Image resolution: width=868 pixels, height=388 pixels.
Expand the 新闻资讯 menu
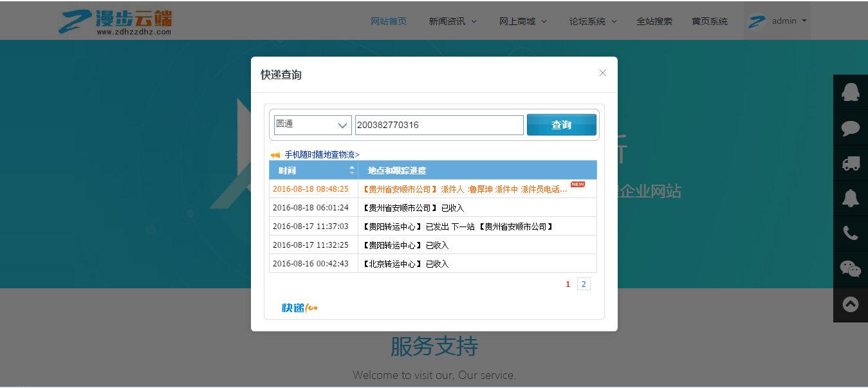(x=452, y=21)
